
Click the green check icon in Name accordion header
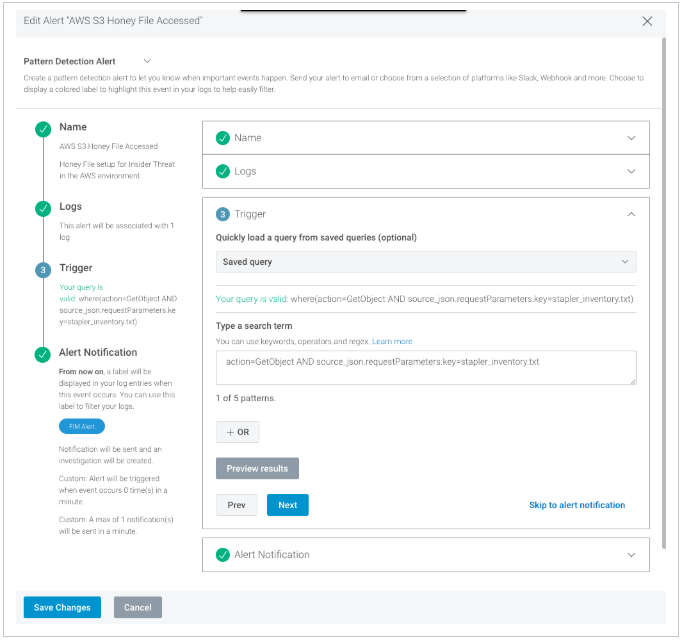(x=222, y=138)
